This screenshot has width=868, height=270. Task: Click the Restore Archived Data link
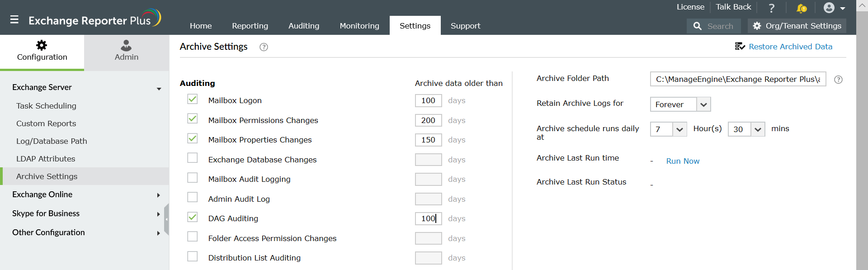point(790,47)
